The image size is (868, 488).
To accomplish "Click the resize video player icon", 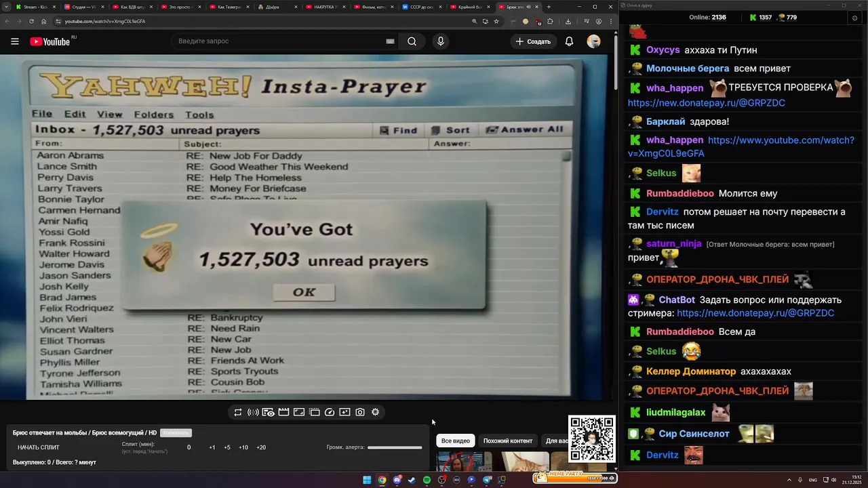I will pyautogui.click(x=299, y=412).
